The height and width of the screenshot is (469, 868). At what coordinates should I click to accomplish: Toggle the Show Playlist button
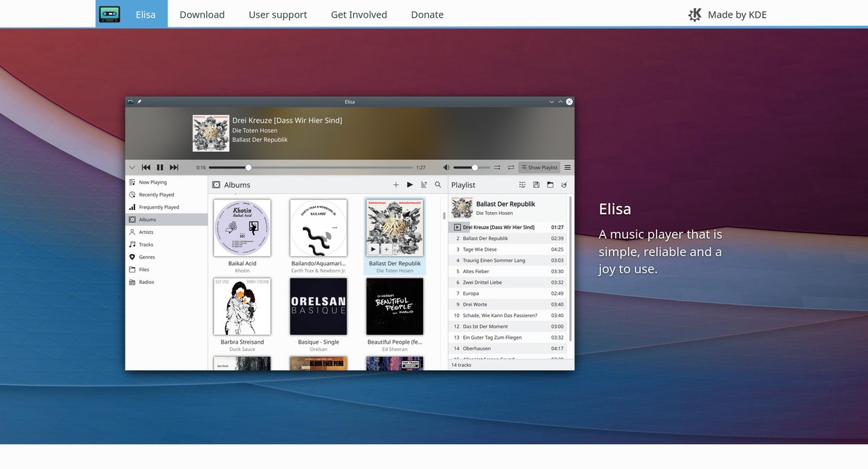pos(540,167)
